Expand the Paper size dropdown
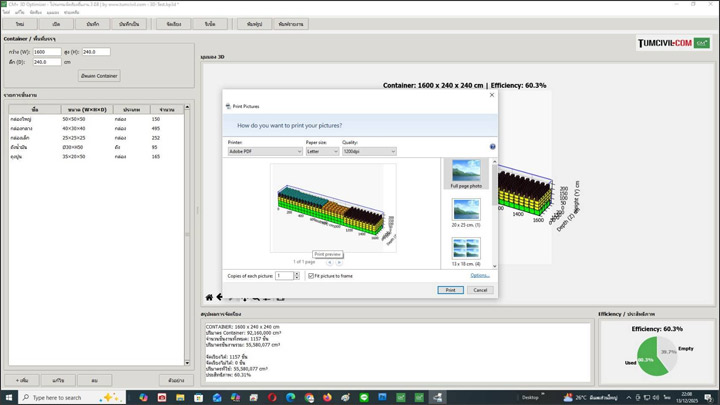The width and height of the screenshot is (720, 405). pos(321,152)
